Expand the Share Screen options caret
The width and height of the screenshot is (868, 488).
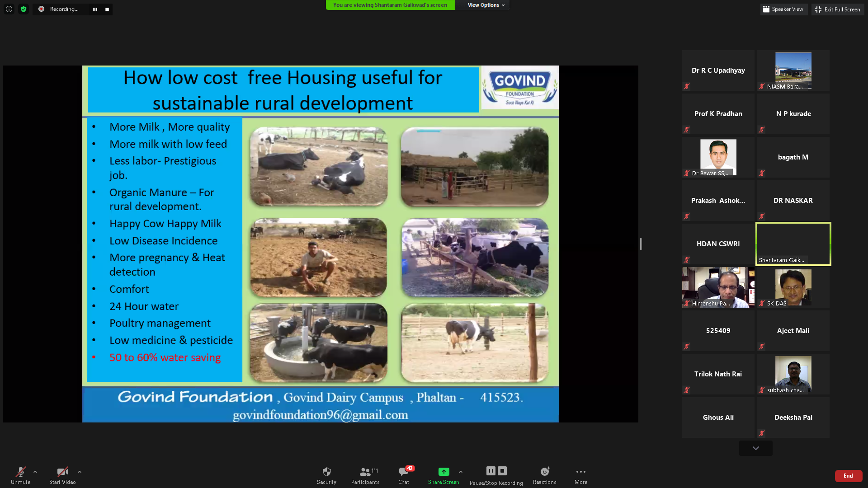pyautogui.click(x=461, y=472)
